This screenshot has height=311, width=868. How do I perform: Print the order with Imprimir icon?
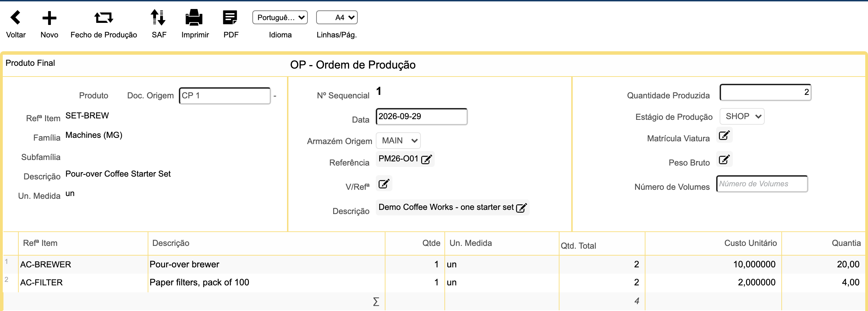(x=194, y=17)
